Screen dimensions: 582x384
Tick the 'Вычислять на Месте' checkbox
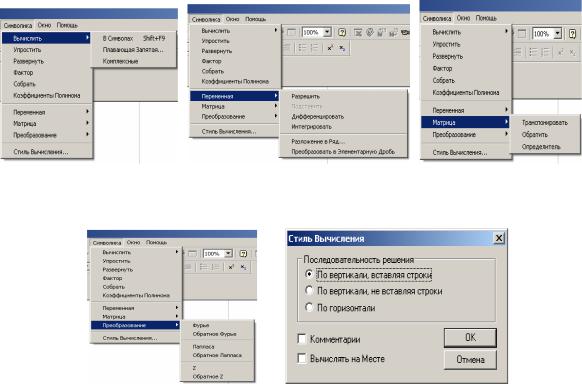point(302,359)
